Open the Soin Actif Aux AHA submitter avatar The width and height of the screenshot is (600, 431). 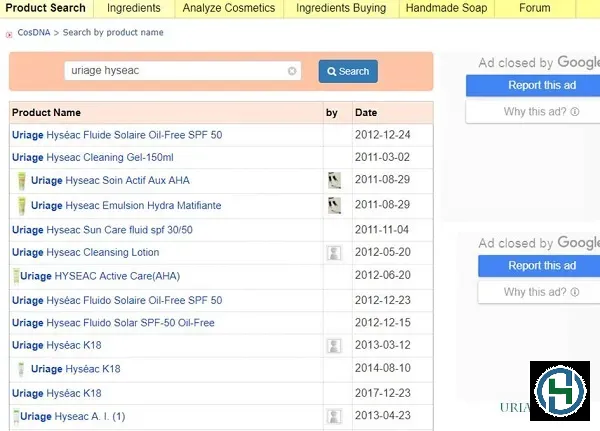[x=334, y=180]
